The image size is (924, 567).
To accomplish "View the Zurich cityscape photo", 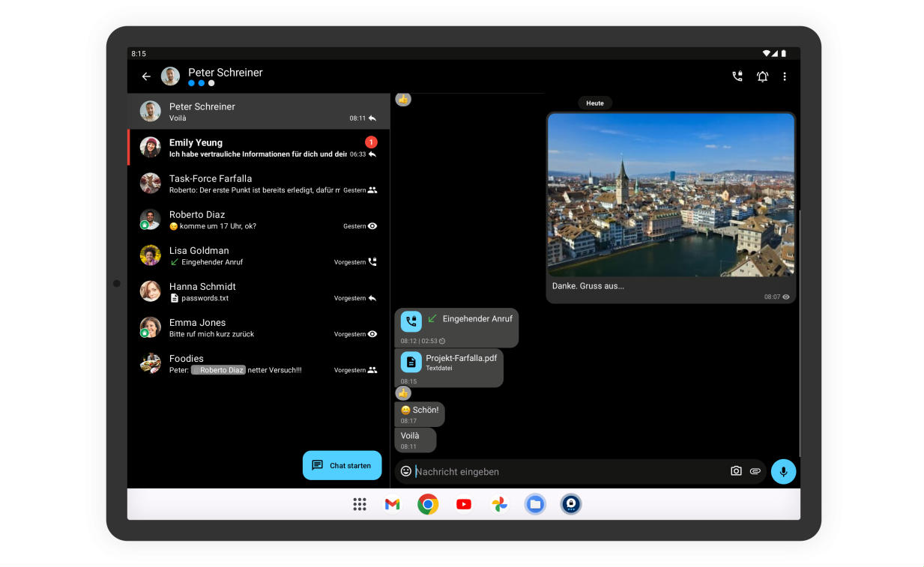I will 671,195.
